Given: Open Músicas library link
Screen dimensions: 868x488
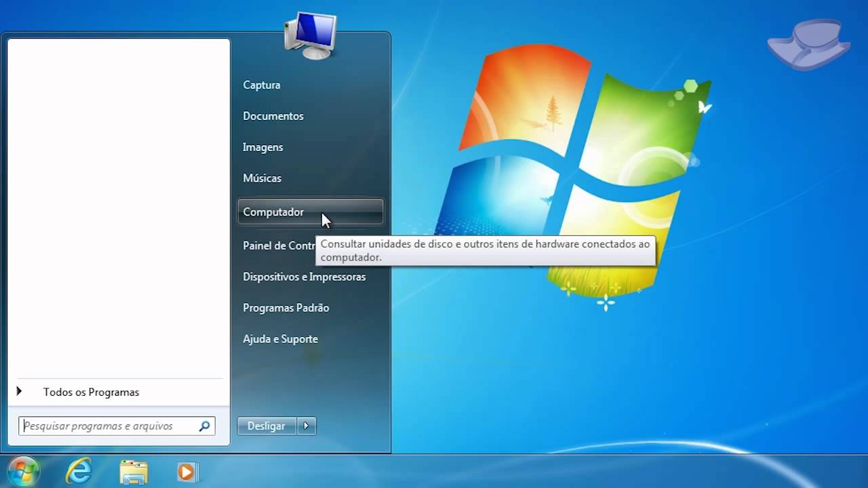Looking at the screenshot, I should click(x=262, y=178).
